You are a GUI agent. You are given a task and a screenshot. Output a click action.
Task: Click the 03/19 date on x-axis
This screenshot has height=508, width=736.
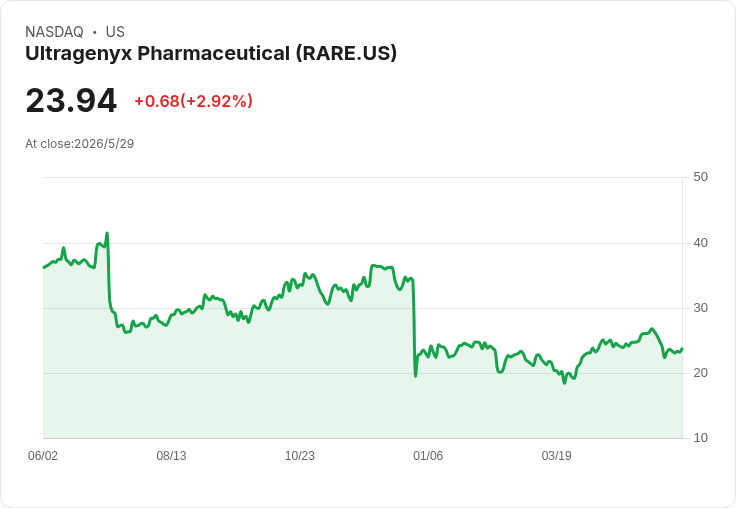coord(556,455)
